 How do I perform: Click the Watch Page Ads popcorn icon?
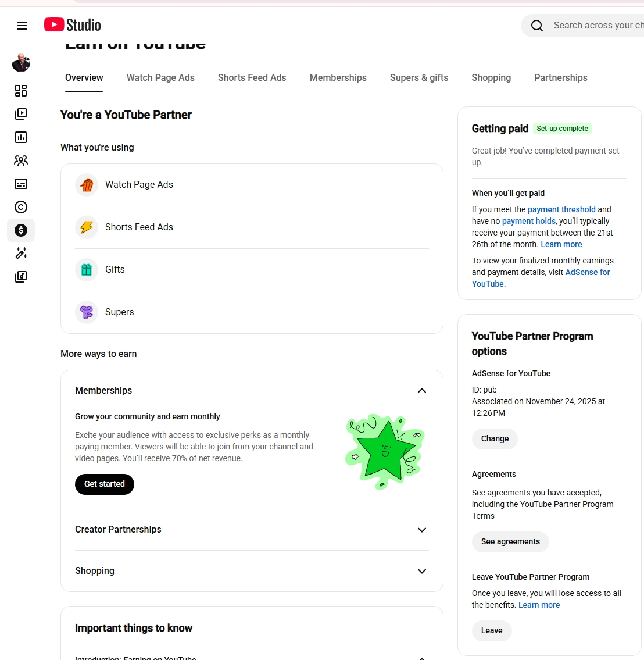(x=87, y=185)
